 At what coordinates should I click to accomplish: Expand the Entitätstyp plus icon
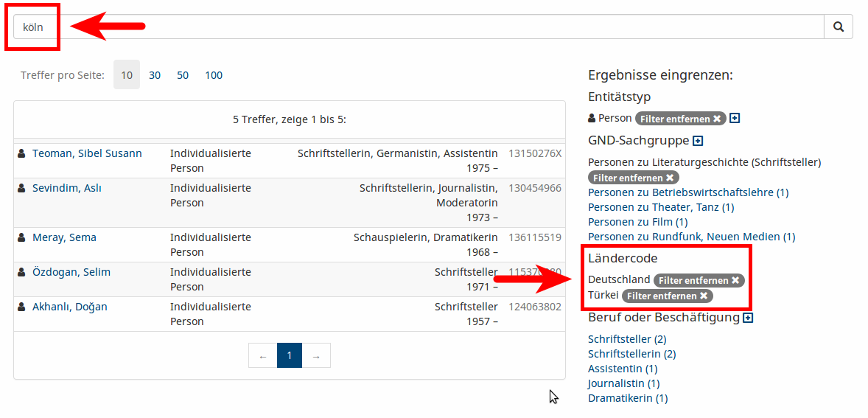click(735, 119)
